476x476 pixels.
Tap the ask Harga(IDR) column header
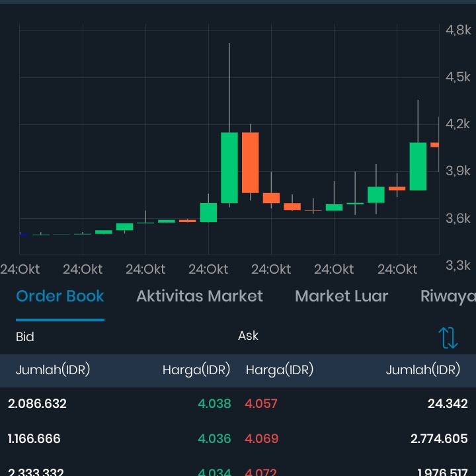click(280, 370)
